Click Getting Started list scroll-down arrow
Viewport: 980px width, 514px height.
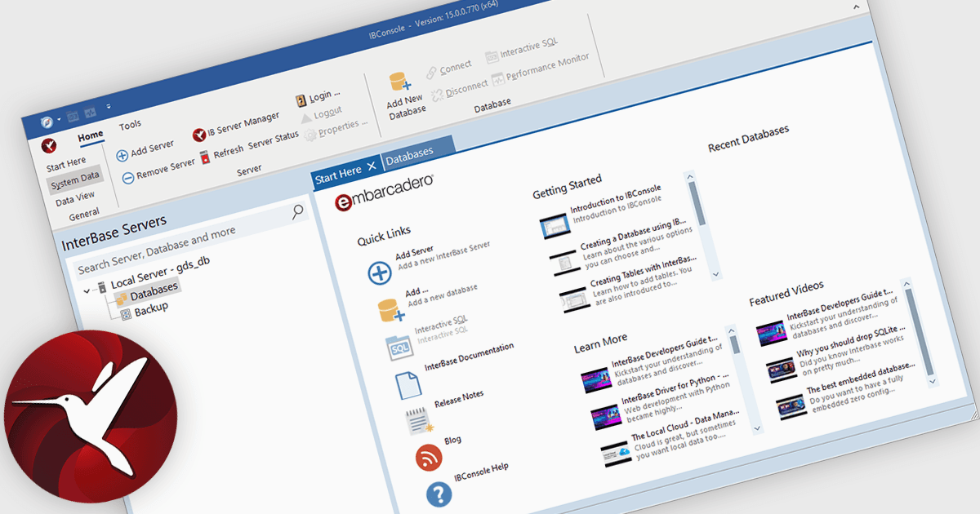(715, 274)
